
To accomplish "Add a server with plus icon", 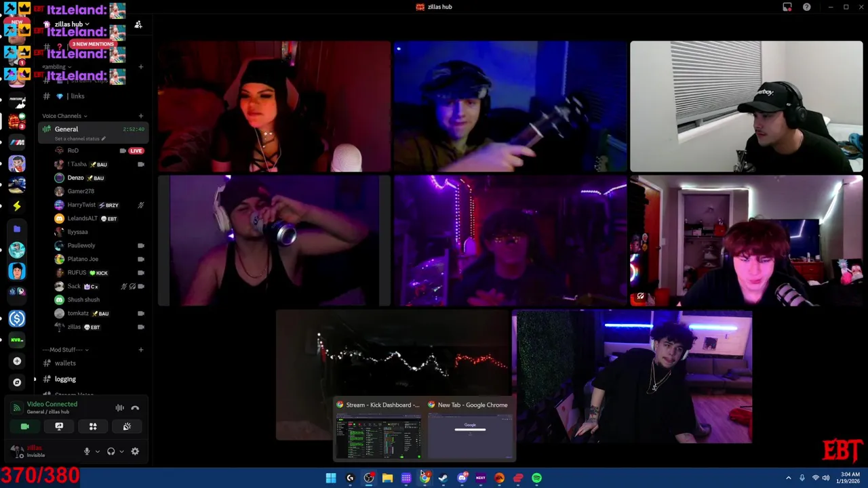I will (17, 361).
